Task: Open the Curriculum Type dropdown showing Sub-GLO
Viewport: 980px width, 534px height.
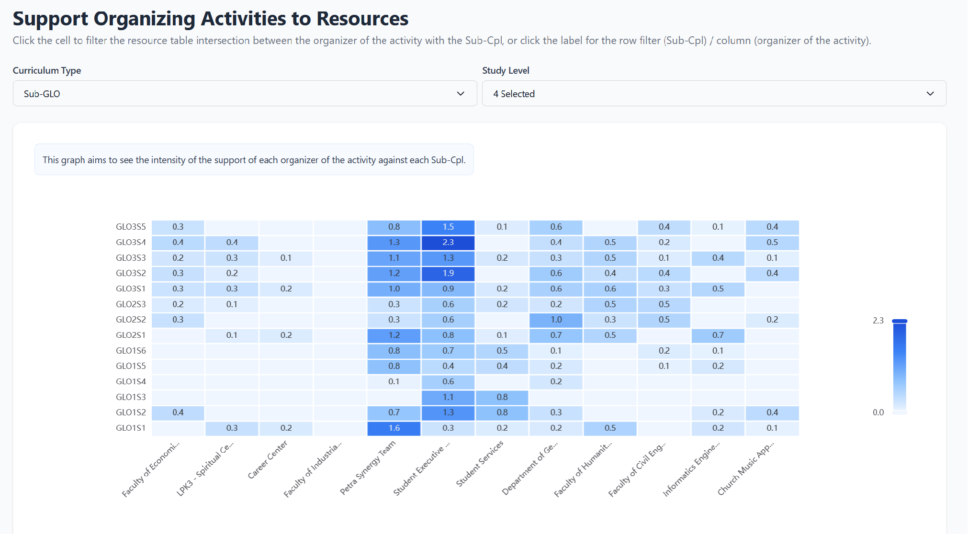Action: point(245,93)
